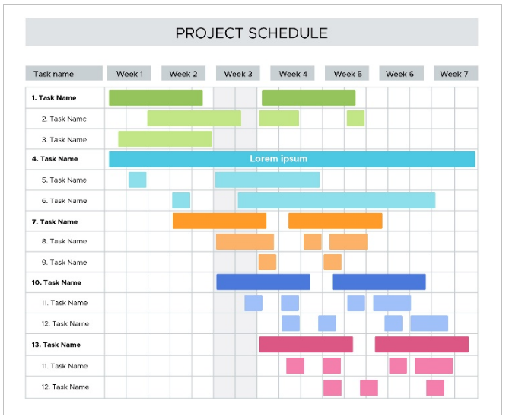Select the 10. Task Name row label

[56, 282]
